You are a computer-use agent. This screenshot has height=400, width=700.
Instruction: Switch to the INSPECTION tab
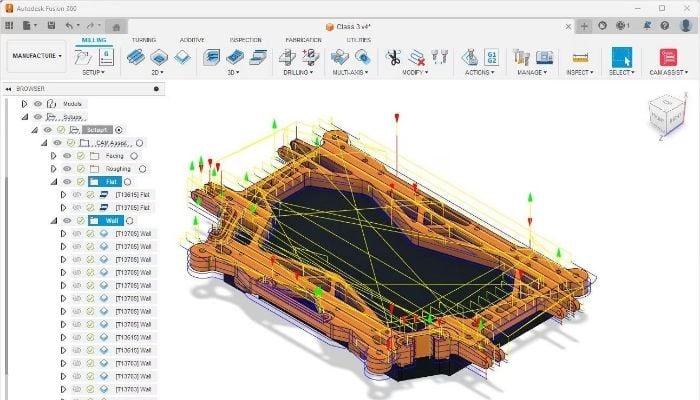(x=245, y=39)
